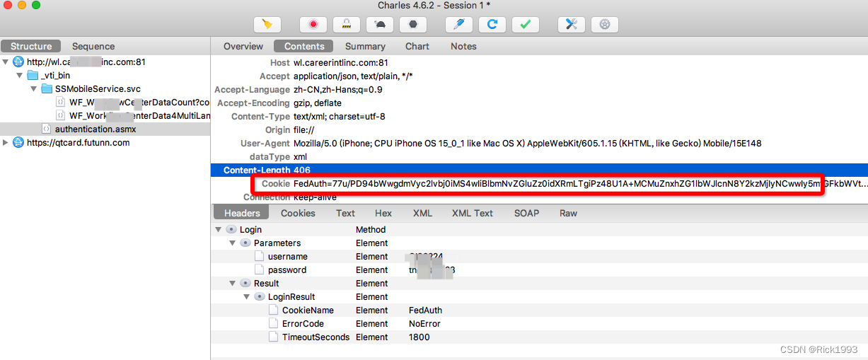868x360 pixels.
Task: Select the Origin file:// row
Action: tap(539, 130)
